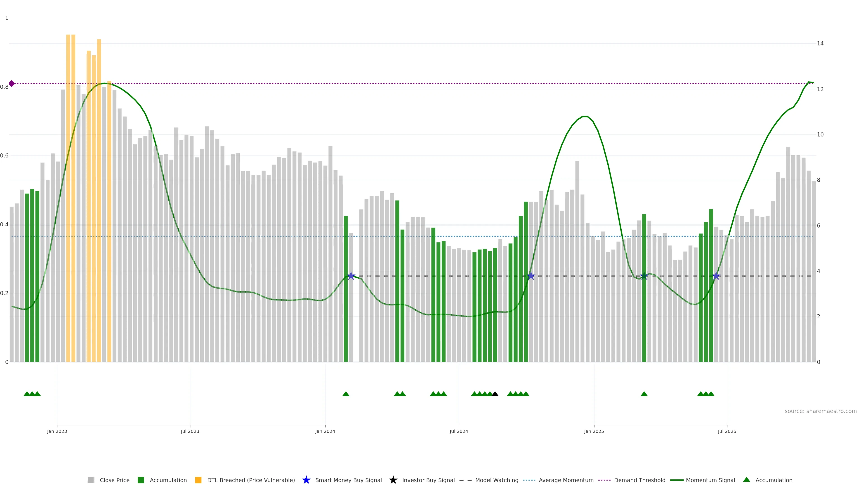This screenshot has width=868, height=488.
Task: Click the blue star before Jul 2025
Action: pos(716,276)
